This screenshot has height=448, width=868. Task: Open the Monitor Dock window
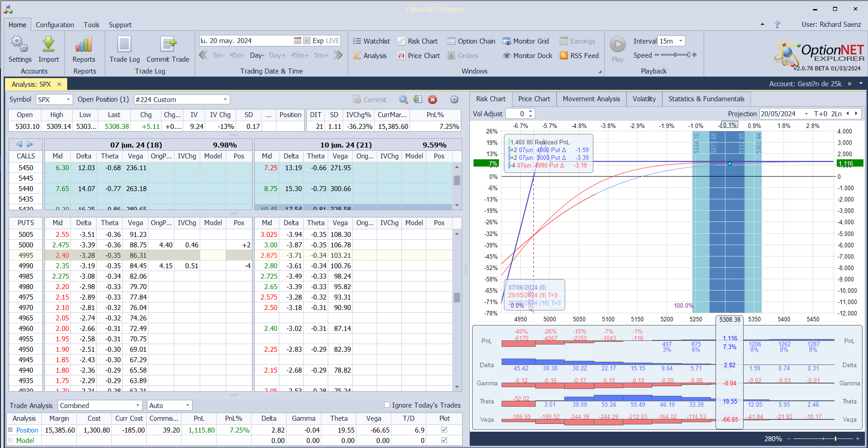pyautogui.click(x=528, y=56)
